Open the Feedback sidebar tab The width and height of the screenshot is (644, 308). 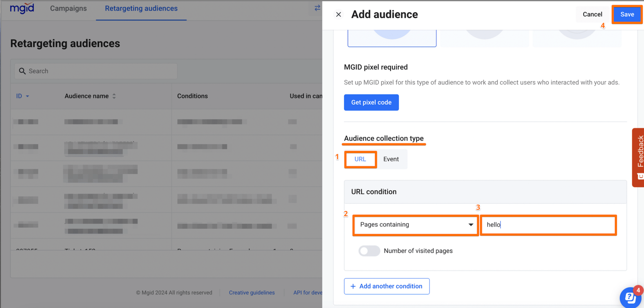[639, 156]
